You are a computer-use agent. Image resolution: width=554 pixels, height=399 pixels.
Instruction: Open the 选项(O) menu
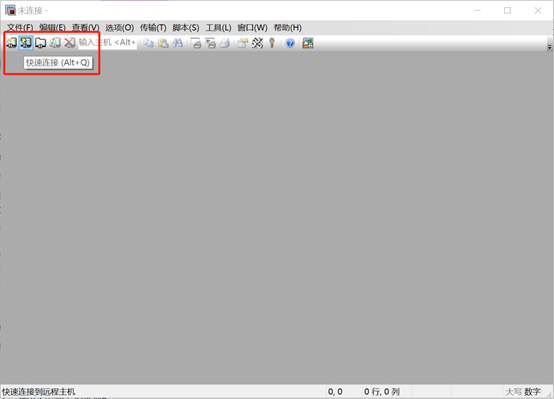pyautogui.click(x=119, y=28)
